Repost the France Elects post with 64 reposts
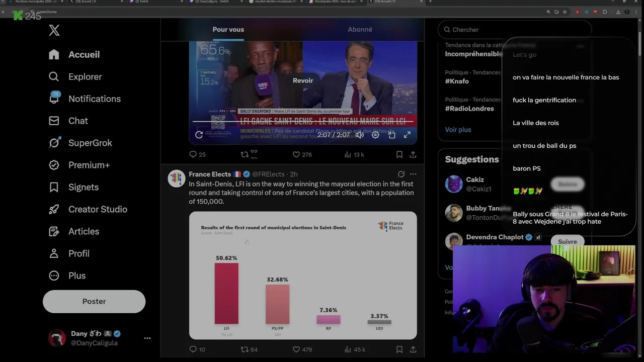 point(250,349)
